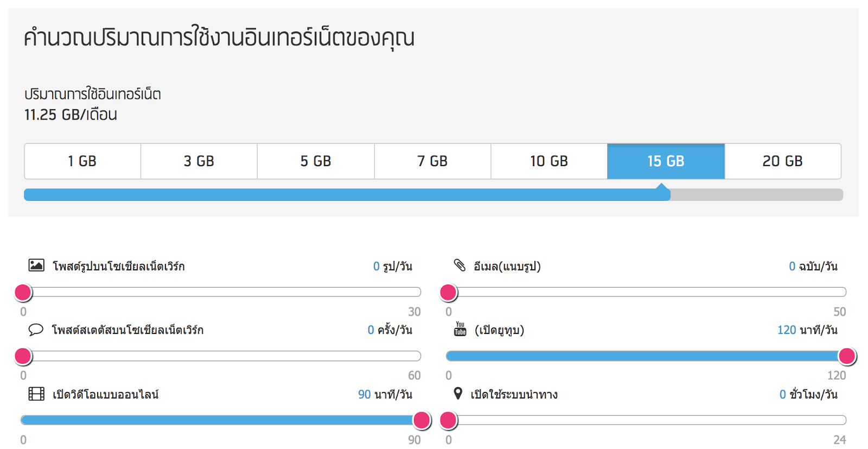Viewport: 868px width, 449px height.
Task: Click the photo post picture icon
Action: click(36, 265)
